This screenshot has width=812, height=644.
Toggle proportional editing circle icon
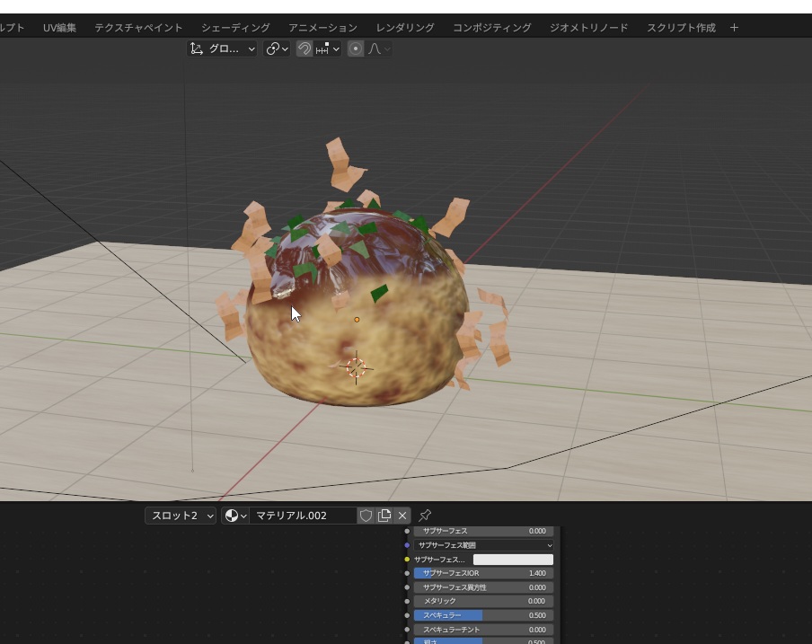coord(356,49)
